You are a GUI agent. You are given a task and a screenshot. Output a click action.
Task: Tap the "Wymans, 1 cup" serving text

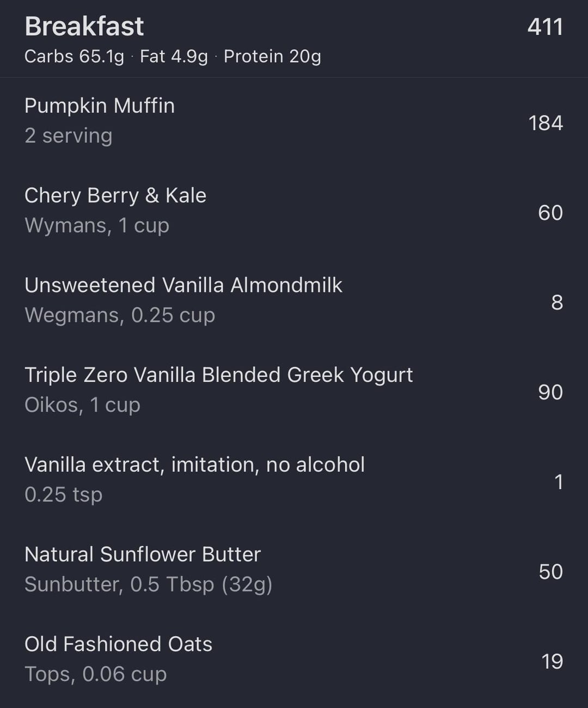[x=97, y=225]
